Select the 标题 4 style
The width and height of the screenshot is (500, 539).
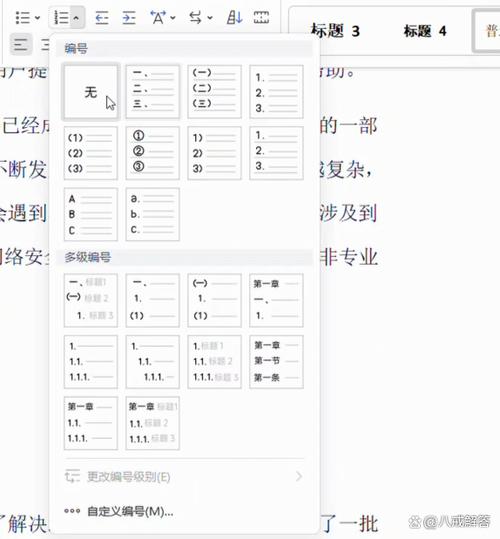425,31
